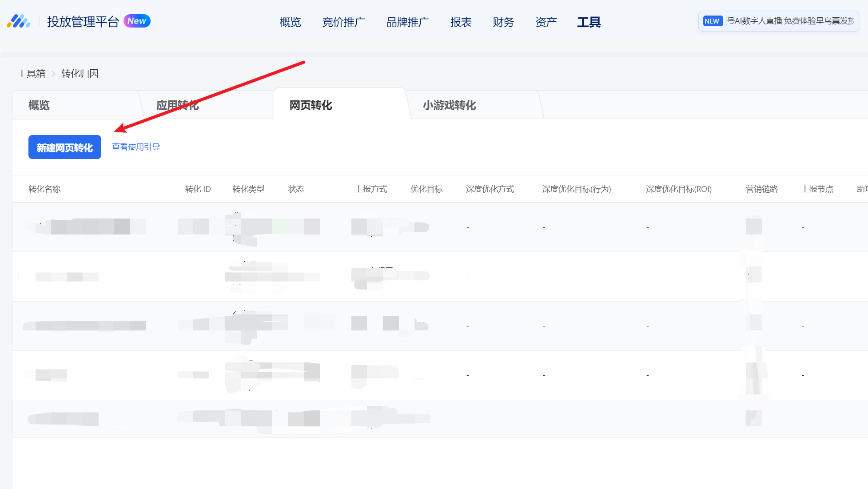
Task: Open the 概览 top navigation menu
Action: pyautogui.click(x=290, y=22)
